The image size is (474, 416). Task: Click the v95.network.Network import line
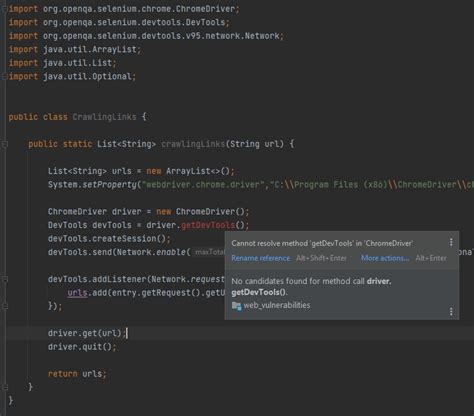point(146,36)
